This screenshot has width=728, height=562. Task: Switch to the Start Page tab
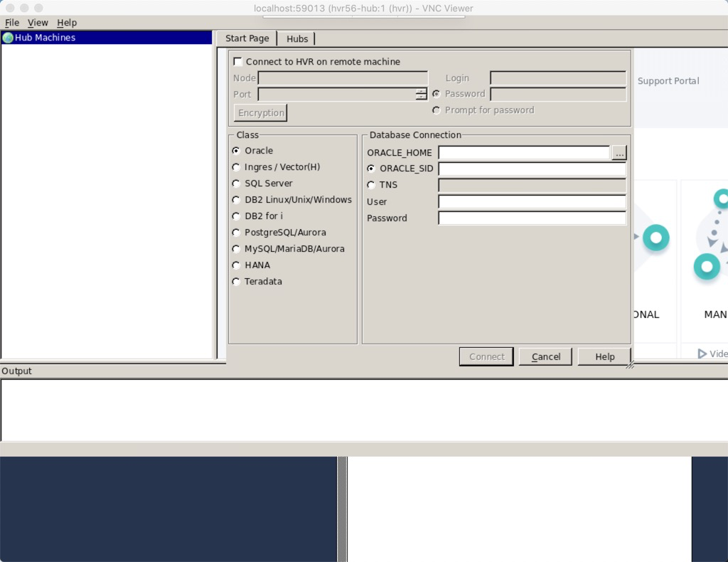247,38
